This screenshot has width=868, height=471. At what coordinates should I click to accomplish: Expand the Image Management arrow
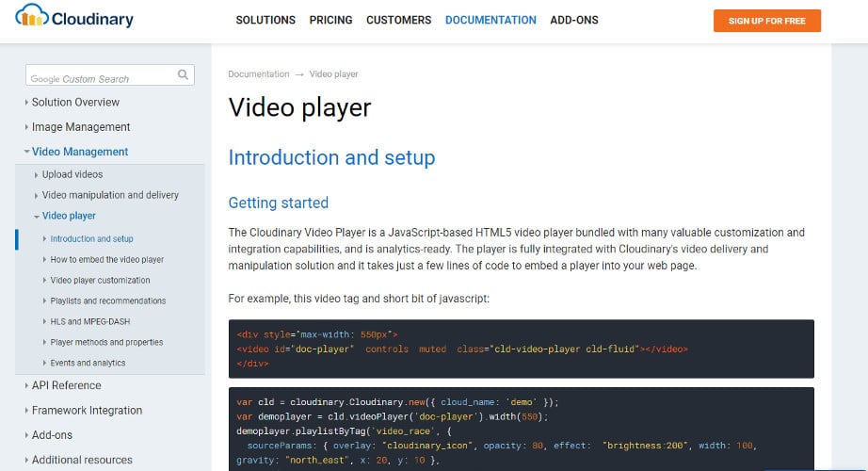(x=26, y=127)
